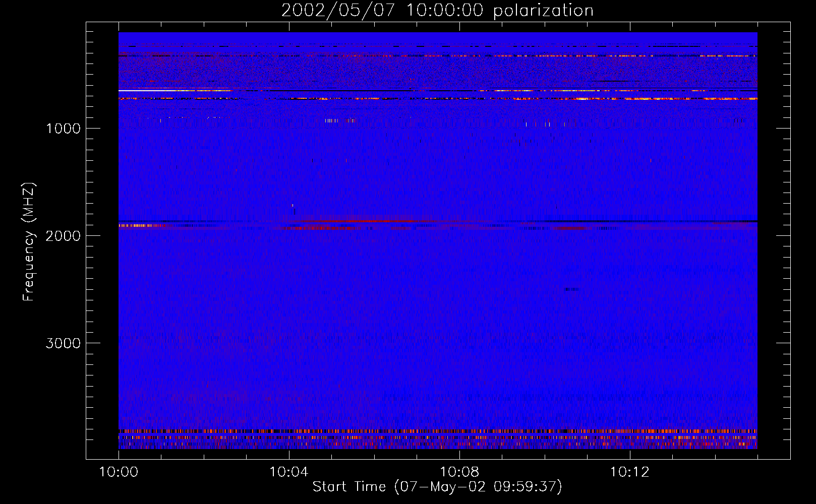
Task: Click the "2000" frequency tick label
Action: coord(63,236)
